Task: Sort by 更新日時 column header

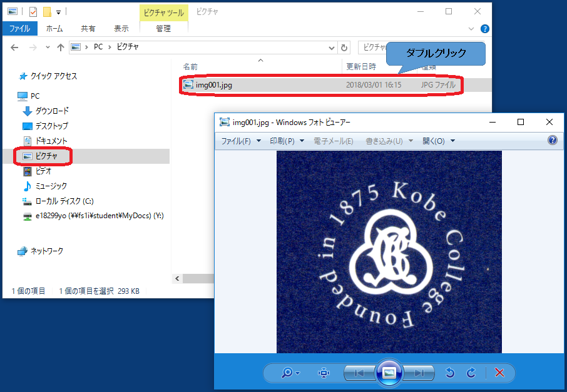Action: 361,67
